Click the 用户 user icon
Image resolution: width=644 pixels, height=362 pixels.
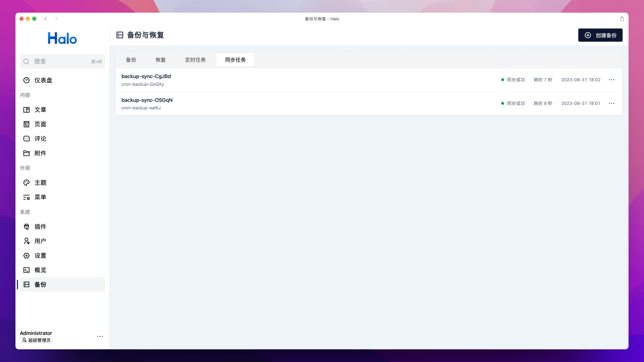[x=26, y=241]
